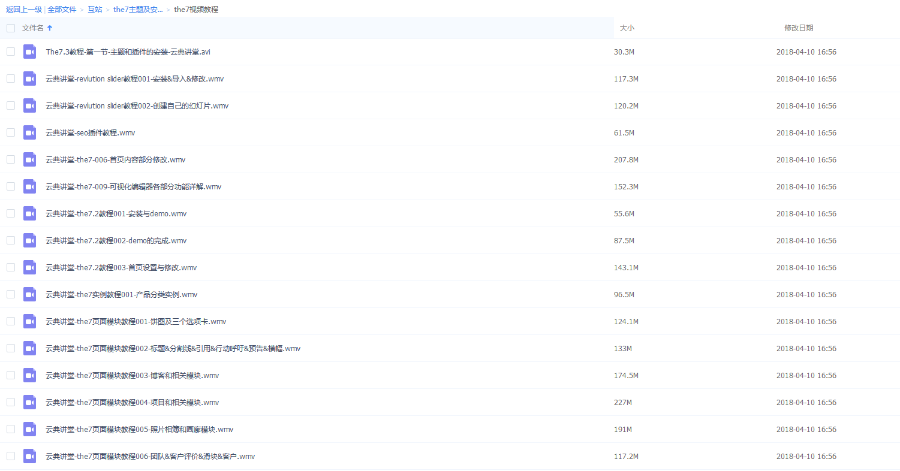
Task: Sort by the 大小 column header
Action: pos(627,28)
